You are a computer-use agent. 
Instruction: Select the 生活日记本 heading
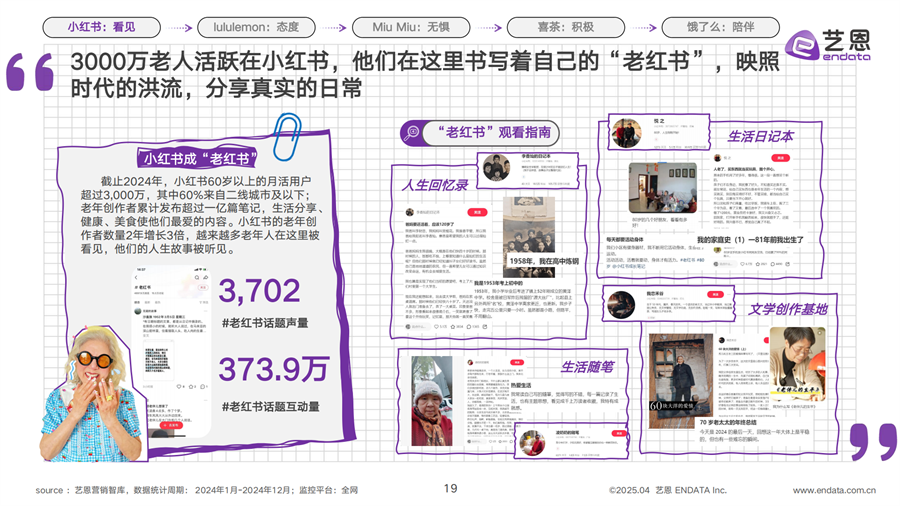tap(761, 137)
